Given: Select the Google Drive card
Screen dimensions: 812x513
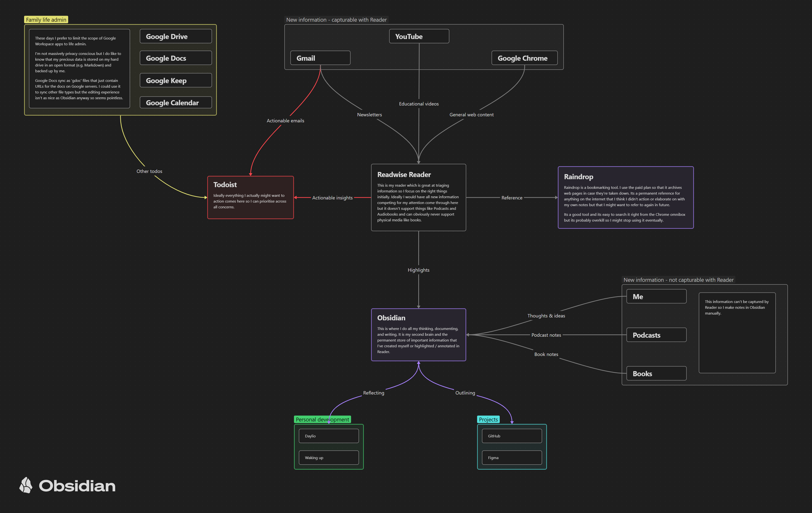Looking at the screenshot, I should click(176, 36).
